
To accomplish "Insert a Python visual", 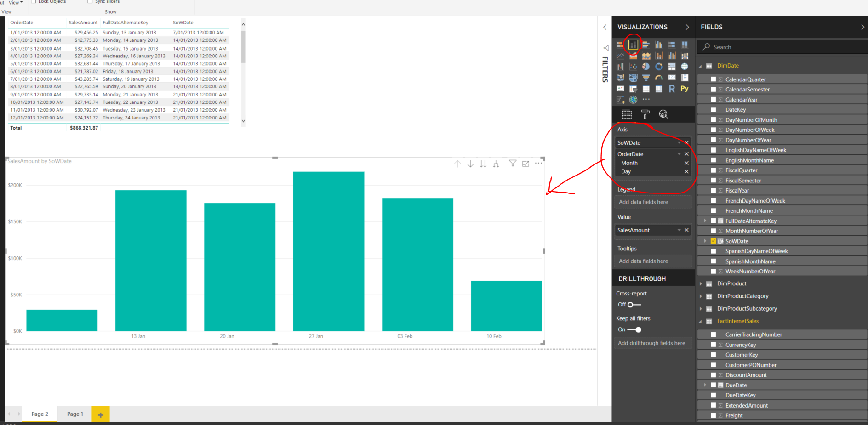I will click(685, 89).
